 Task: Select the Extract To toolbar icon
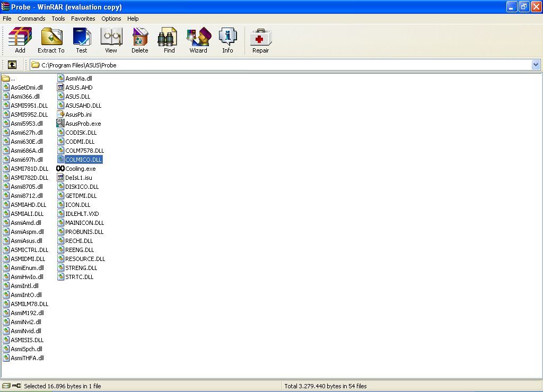click(51, 40)
